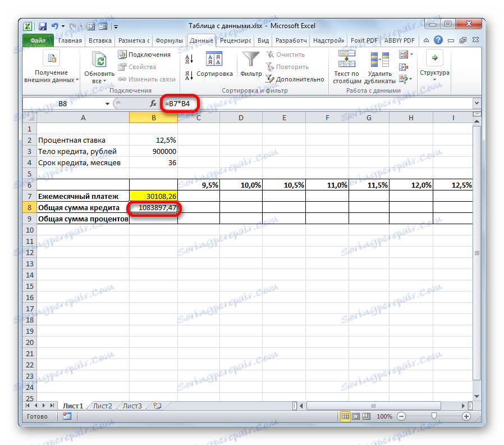Click the formula bar with =B7*B4
The height and width of the screenshot is (445, 504).
click(317, 103)
